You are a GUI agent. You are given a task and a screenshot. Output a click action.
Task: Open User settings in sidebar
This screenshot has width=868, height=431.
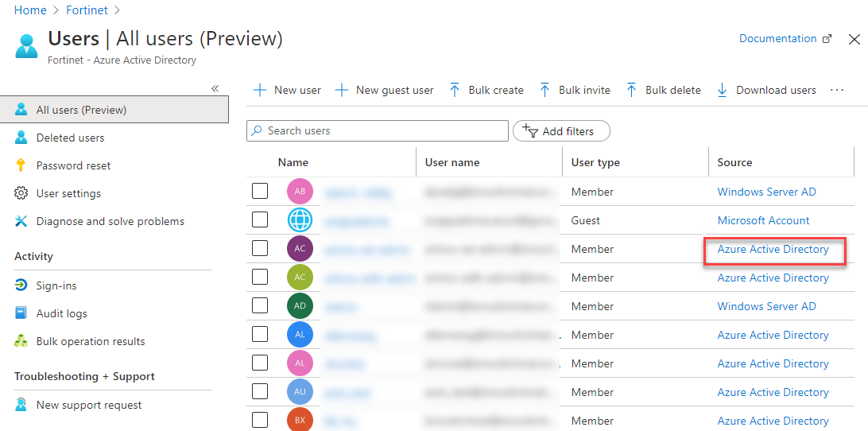(68, 193)
